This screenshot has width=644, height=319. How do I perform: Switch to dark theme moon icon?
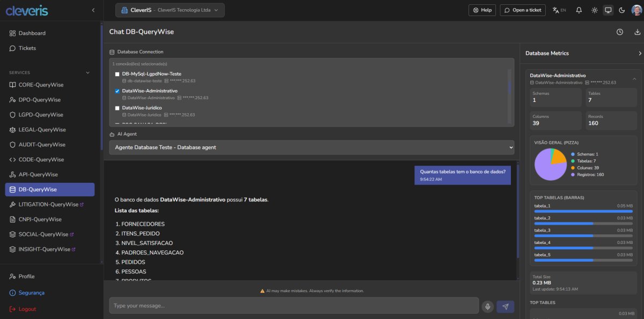[x=622, y=10]
